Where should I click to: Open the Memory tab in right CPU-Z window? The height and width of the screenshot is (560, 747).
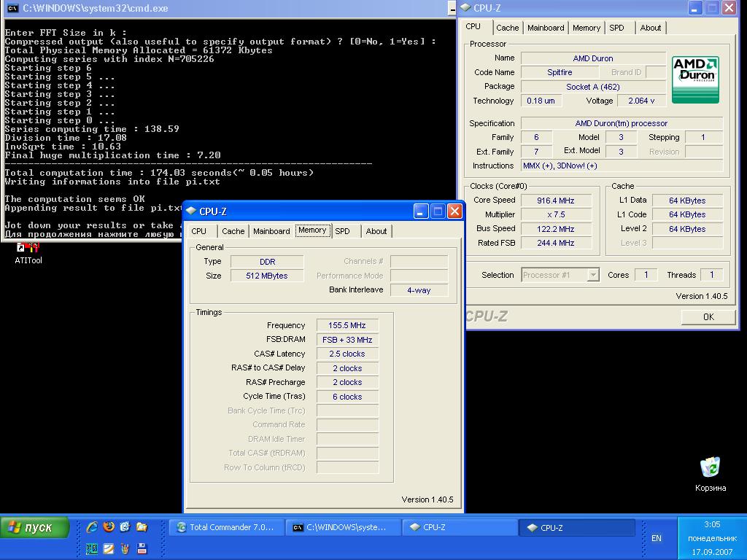point(586,28)
